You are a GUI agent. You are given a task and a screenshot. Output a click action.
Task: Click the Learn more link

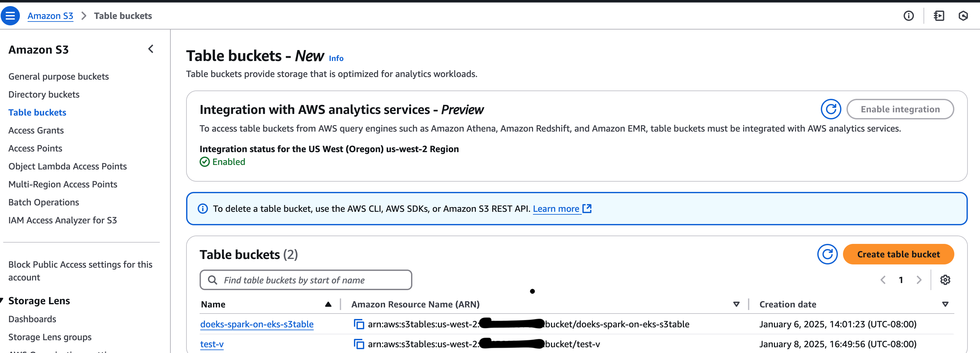556,209
